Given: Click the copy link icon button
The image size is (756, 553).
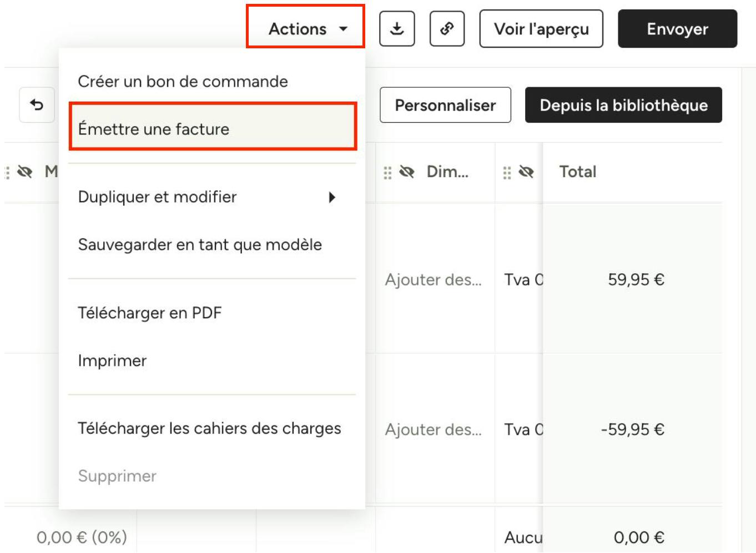Looking at the screenshot, I should [x=447, y=29].
